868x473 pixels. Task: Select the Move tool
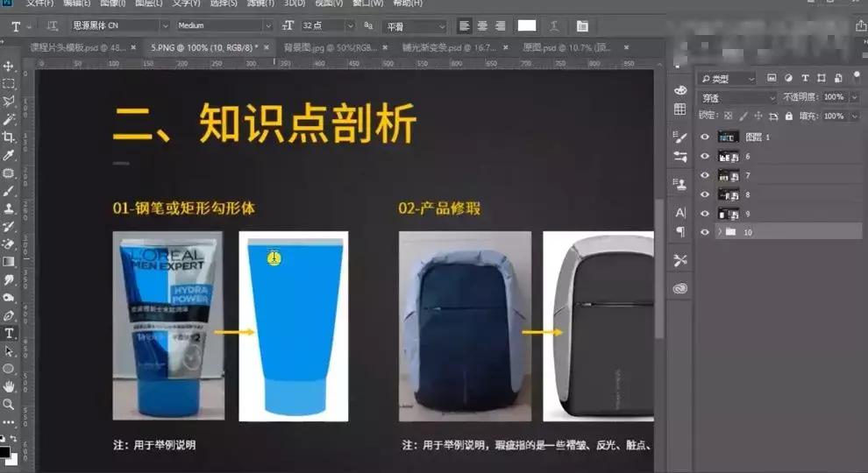tap(8, 67)
